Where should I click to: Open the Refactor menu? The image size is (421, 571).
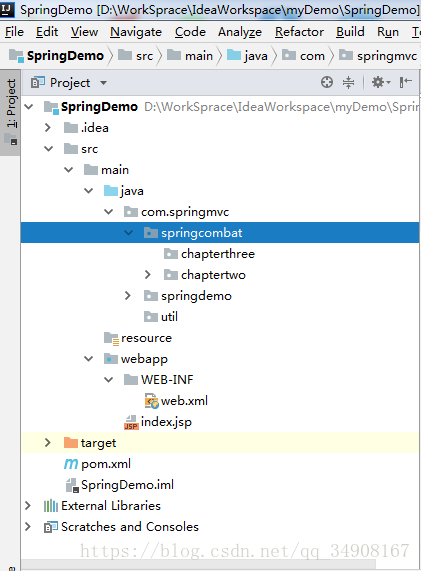click(x=299, y=32)
